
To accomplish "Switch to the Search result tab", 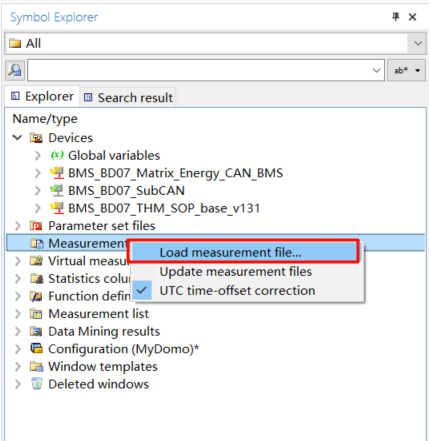I will click(x=129, y=98).
